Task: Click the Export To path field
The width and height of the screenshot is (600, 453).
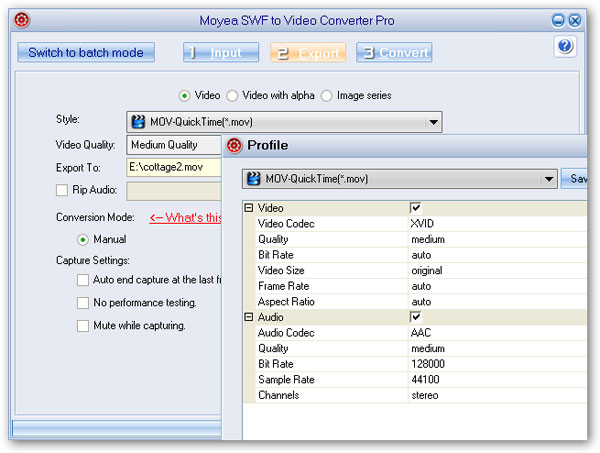Action: (x=174, y=168)
